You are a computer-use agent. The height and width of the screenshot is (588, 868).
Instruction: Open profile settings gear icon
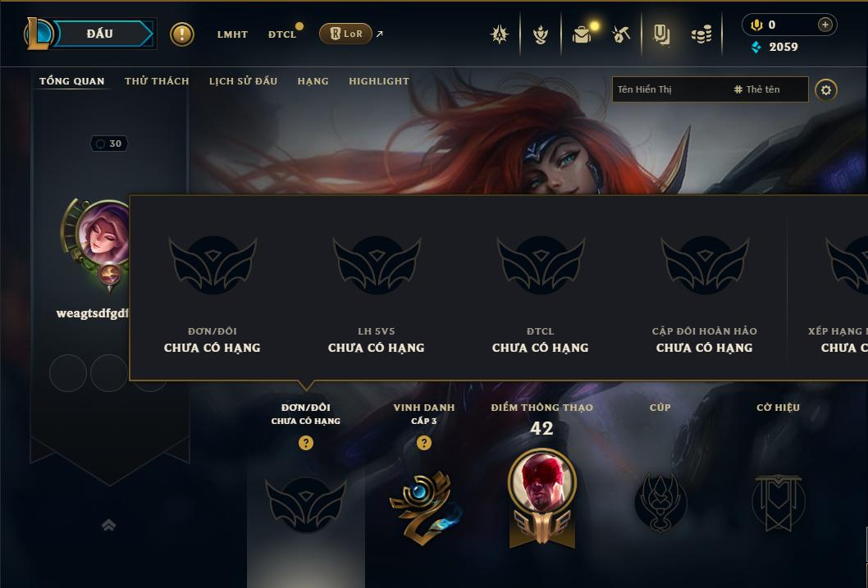coord(826,90)
